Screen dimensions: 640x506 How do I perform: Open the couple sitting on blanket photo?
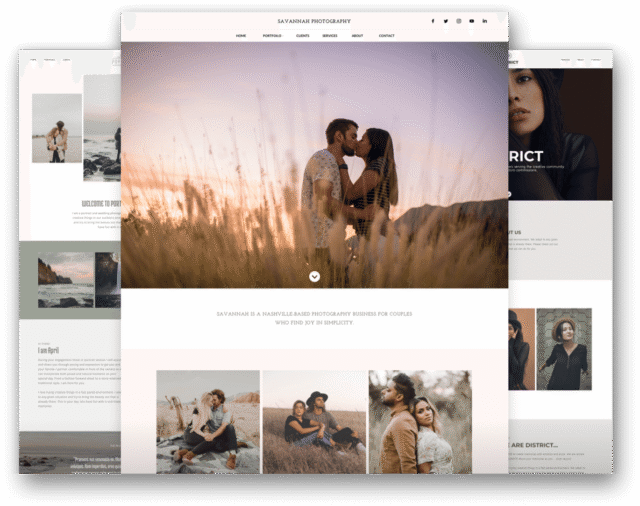coord(208,422)
